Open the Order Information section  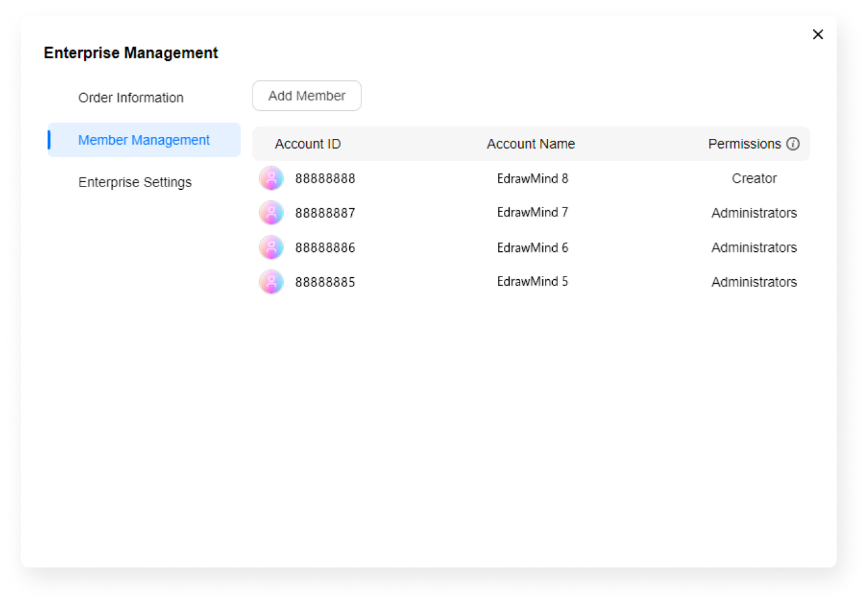coord(131,98)
